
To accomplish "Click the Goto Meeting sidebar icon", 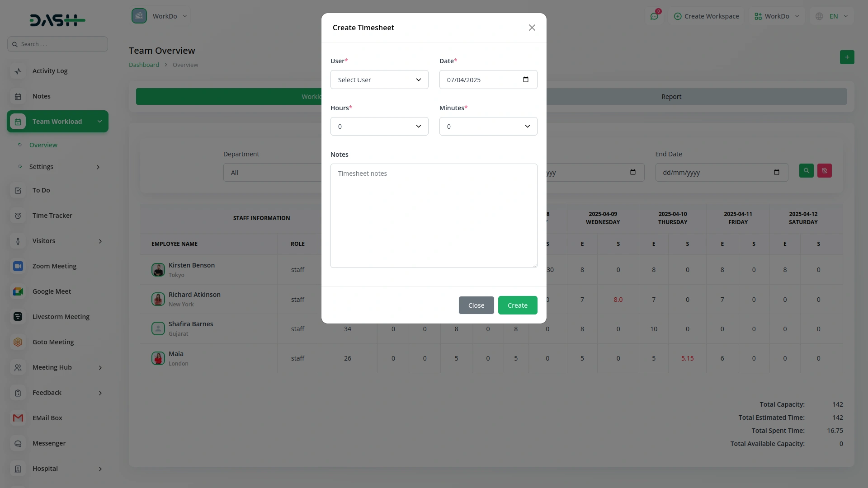I will [18, 342].
